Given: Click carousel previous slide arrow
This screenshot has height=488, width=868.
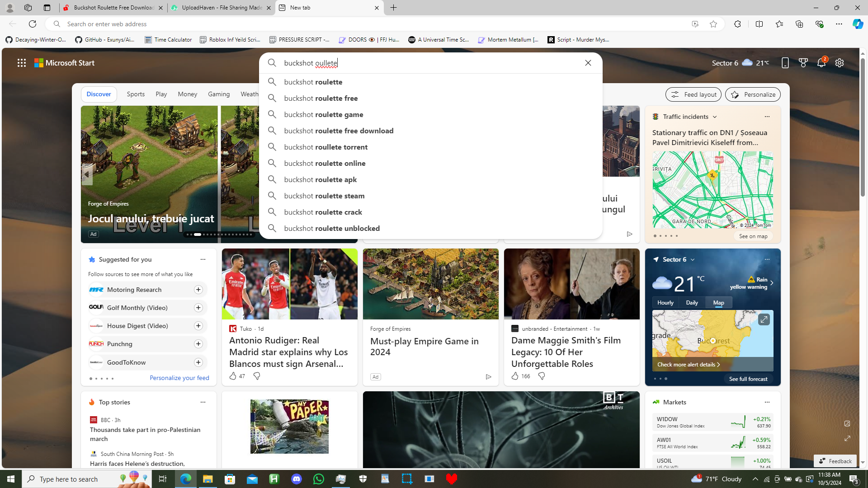Looking at the screenshot, I should pyautogui.click(x=86, y=174).
